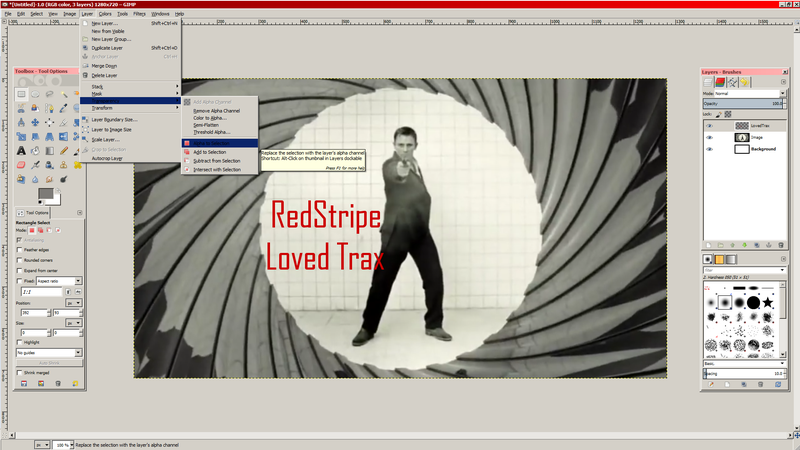Click the foreground color swatch
This screenshot has width=800, height=450.
[45, 193]
